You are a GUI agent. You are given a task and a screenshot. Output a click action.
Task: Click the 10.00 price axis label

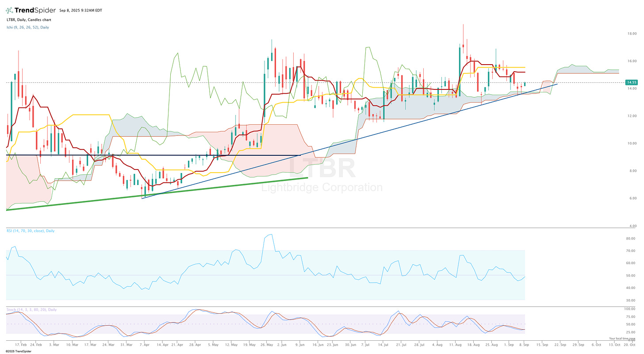point(632,143)
